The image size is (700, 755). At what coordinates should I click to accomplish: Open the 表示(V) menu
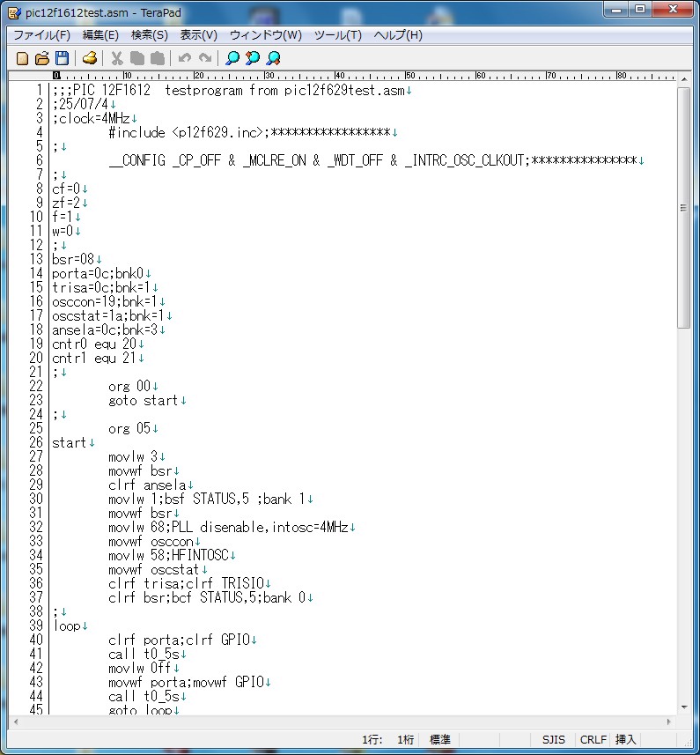(x=199, y=35)
